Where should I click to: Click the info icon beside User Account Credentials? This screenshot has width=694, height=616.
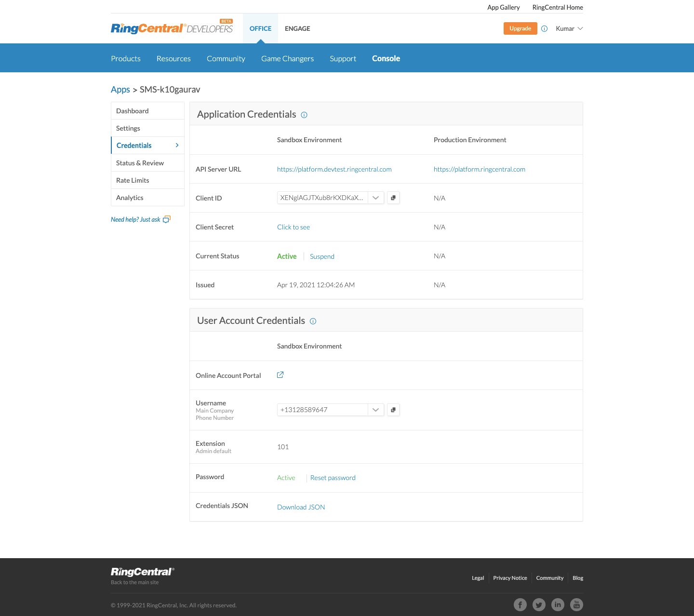click(x=313, y=321)
